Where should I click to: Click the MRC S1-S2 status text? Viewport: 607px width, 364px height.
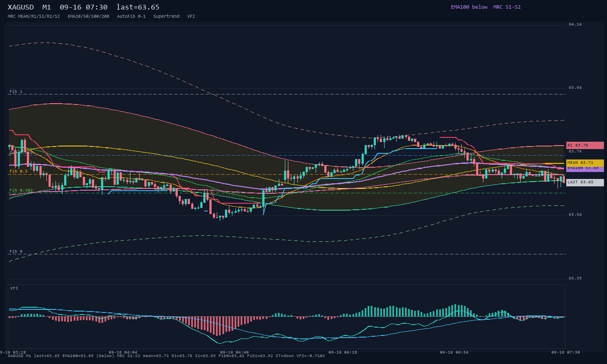(507, 7)
